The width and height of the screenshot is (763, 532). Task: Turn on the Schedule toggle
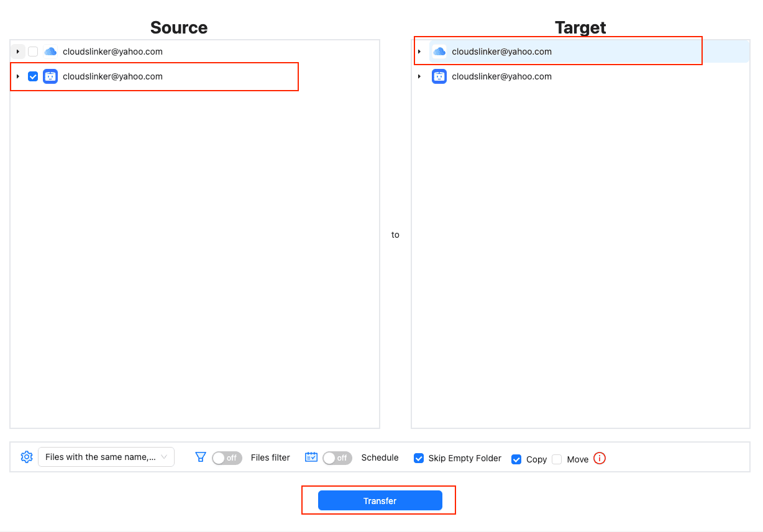[x=337, y=458]
